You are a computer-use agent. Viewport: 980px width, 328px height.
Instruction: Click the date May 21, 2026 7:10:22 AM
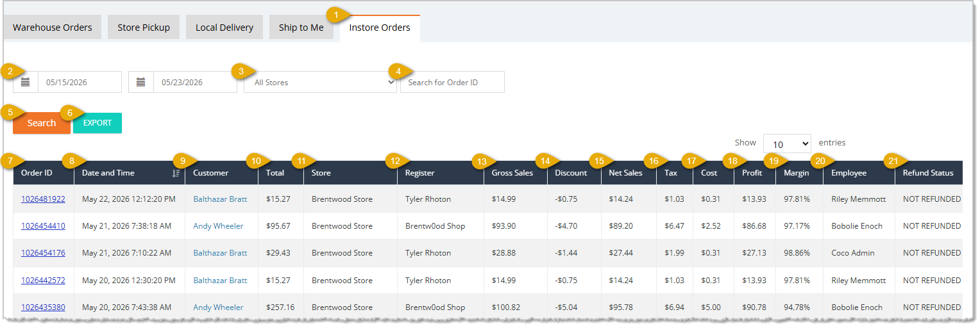[126, 253]
